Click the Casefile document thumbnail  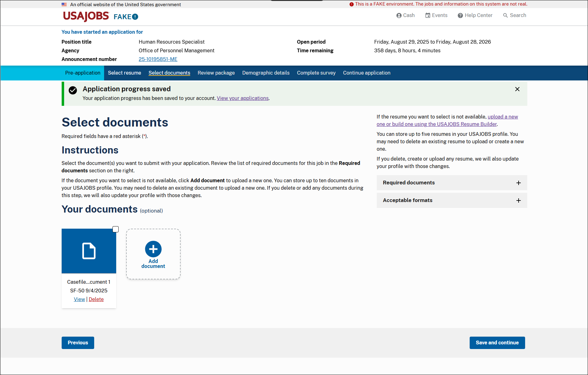coord(89,251)
